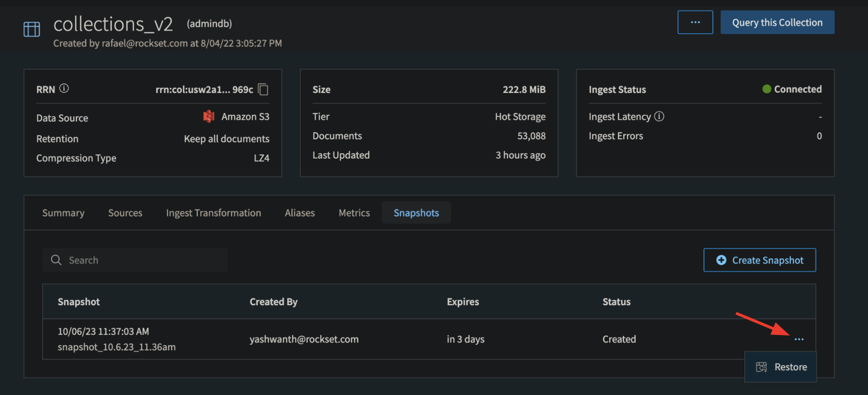The height and width of the screenshot is (395, 868).
Task: Choose Restore from the snapshot menu
Action: [781, 367]
